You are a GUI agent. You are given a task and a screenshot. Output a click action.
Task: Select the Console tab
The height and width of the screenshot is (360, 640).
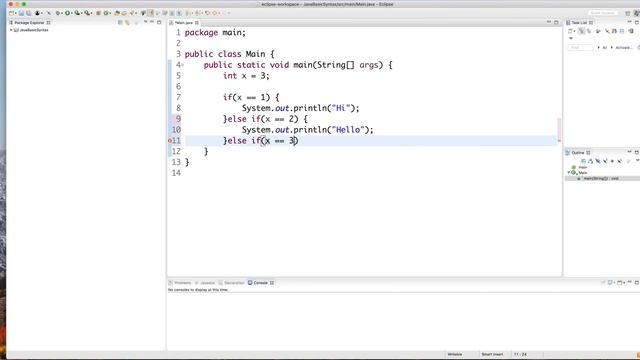click(260, 282)
